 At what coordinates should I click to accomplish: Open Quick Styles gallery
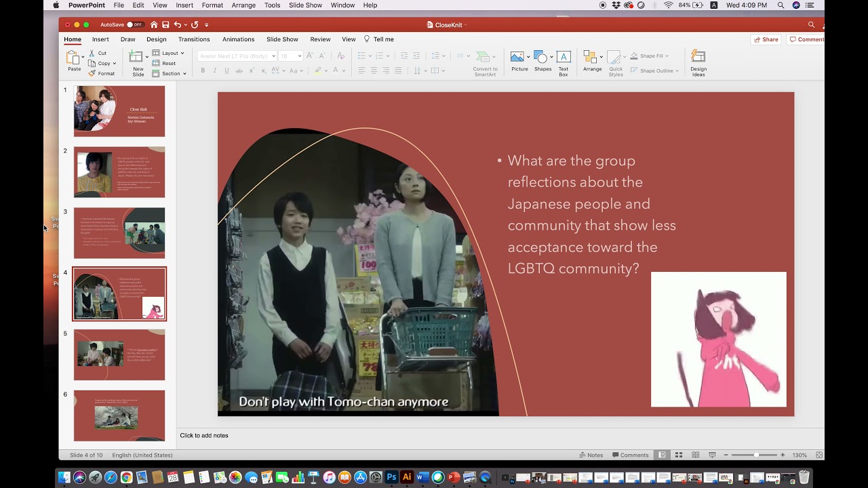[616, 63]
